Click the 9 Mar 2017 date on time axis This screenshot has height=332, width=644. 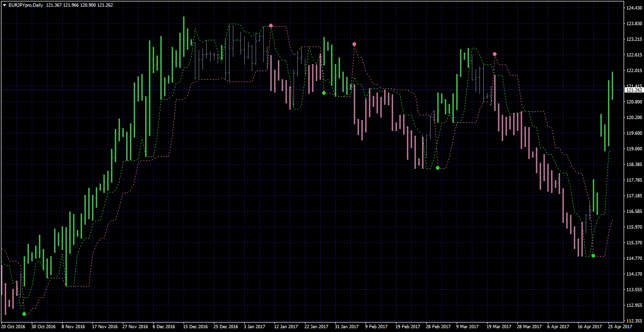click(x=468, y=327)
